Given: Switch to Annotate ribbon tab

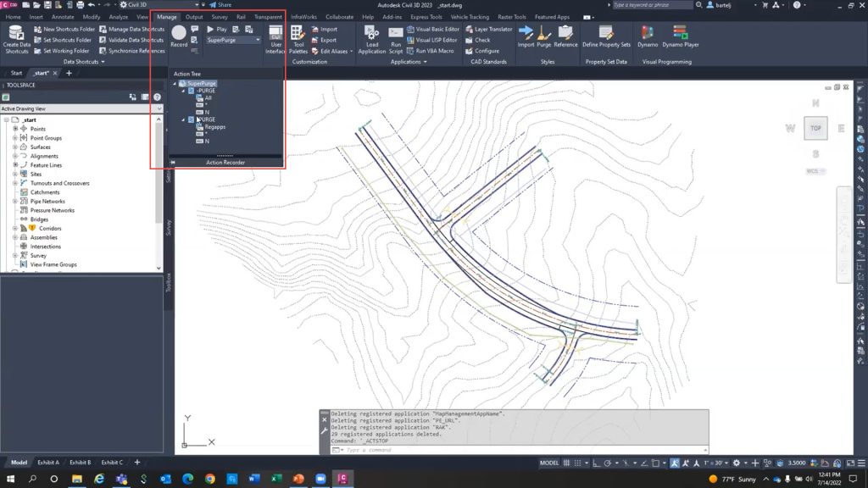Looking at the screenshot, I should [x=63, y=17].
